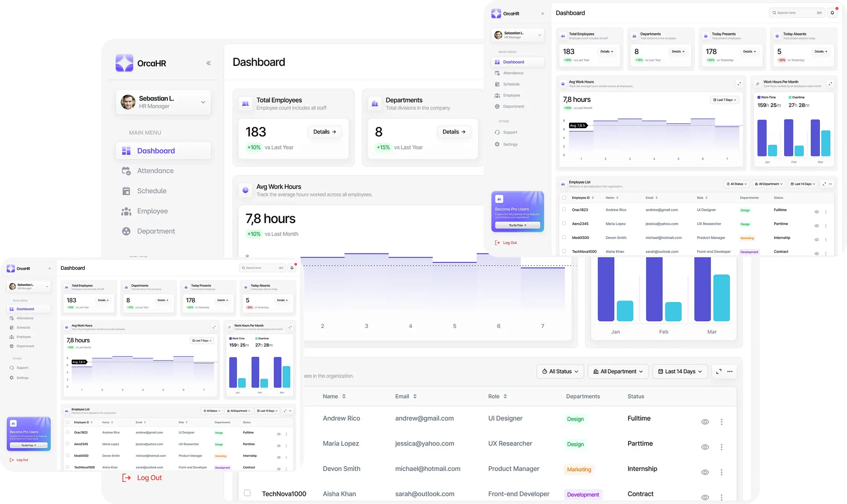Click the notification bell in the top-right dashboard
The width and height of the screenshot is (847, 504).
[832, 13]
